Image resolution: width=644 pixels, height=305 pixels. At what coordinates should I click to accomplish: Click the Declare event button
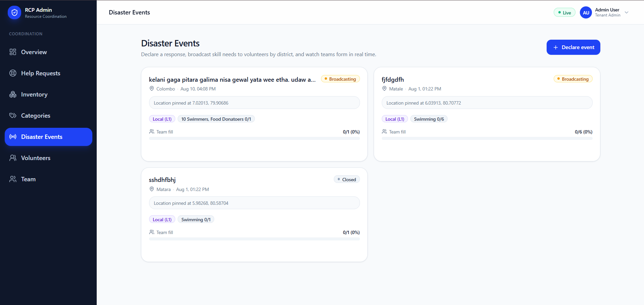click(573, 47)
